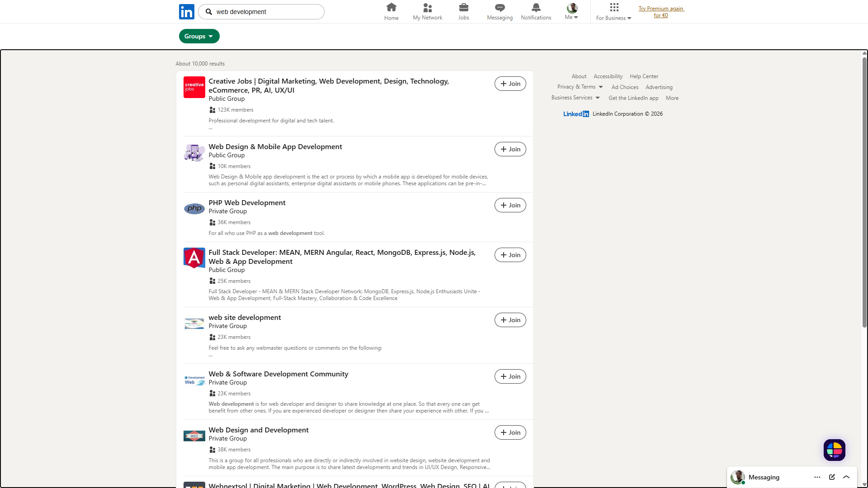Screen dimensions: 868x488
Task: Click scrollbar down arrow
Action: tap(864, 485)
